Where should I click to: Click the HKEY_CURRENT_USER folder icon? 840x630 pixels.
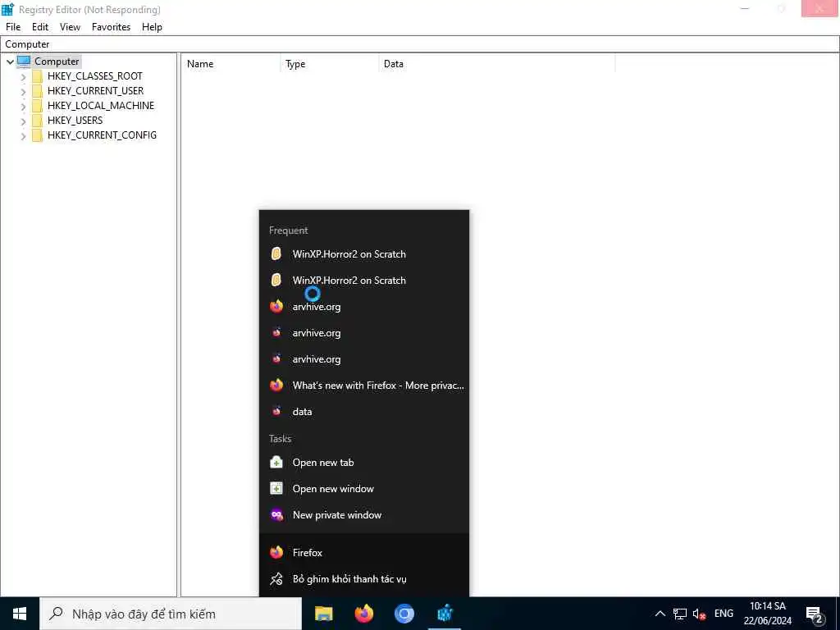pos(37,91)
